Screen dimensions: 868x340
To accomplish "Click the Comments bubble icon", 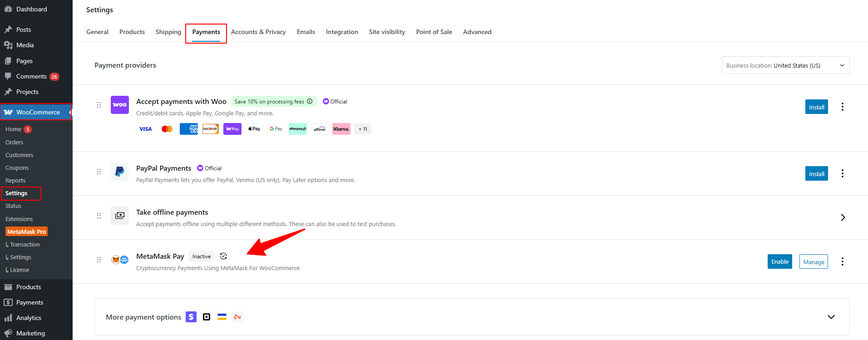I will [x=8, y=76].
